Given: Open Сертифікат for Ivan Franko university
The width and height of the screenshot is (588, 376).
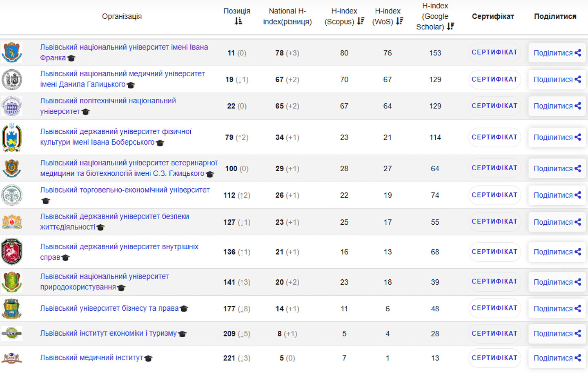Looking at the screenshot, I should pos(494,53).
